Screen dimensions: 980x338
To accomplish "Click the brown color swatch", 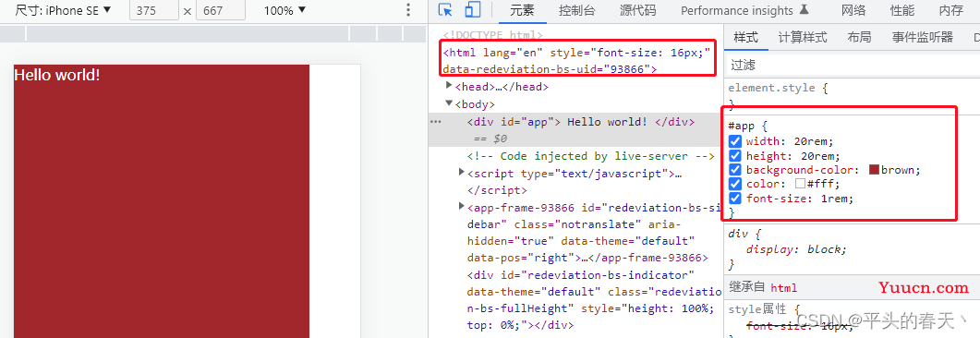I will (875, 170).
